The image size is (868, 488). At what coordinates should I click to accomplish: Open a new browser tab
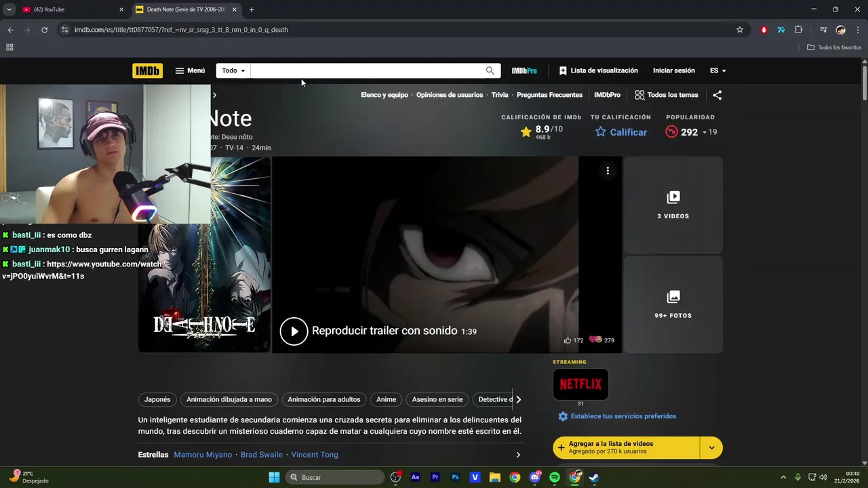click(x=252, y=9)
